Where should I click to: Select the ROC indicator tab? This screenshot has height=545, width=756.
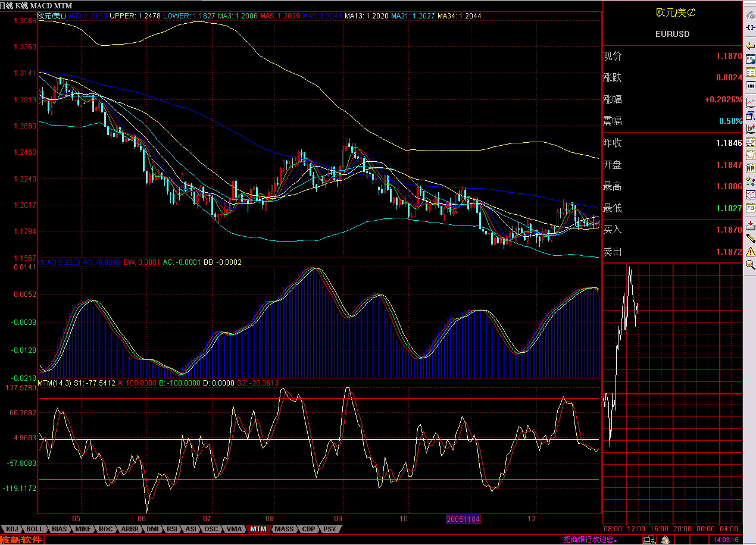[106, 528]
